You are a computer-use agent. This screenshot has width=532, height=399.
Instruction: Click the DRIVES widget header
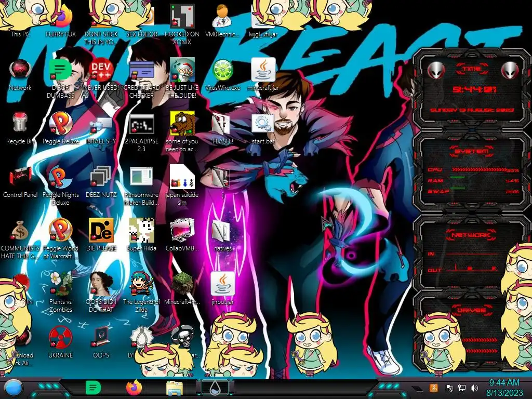[472, 310]
